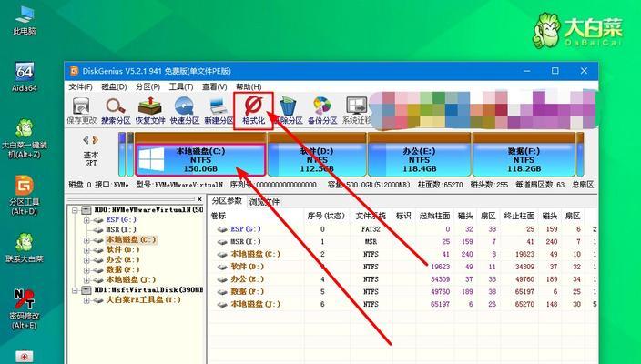
Task: Click the 序号(状态) column header
Action: 326,216
